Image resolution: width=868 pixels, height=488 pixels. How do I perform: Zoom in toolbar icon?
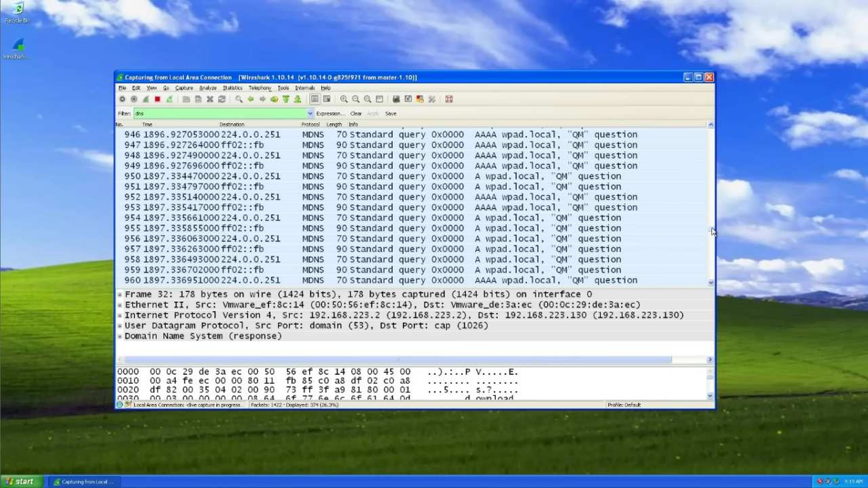(344, 99)
